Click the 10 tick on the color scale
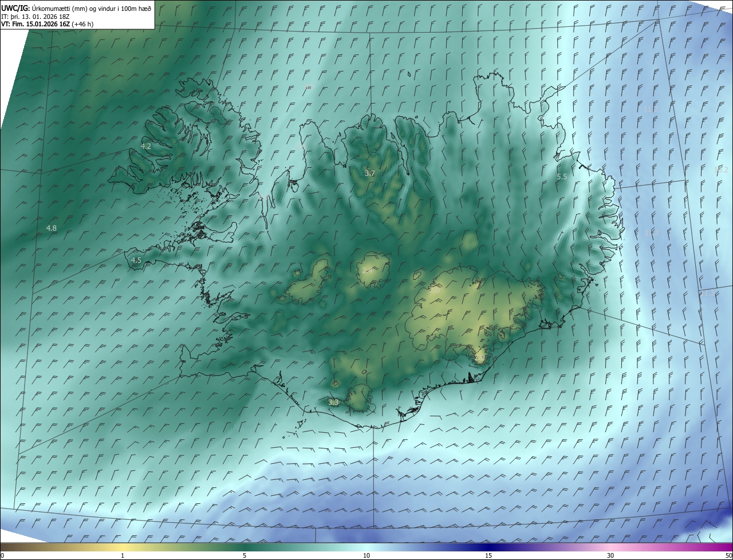Image resolution: width=733 pixels, height=560 pixels. [x=366, y=555]
